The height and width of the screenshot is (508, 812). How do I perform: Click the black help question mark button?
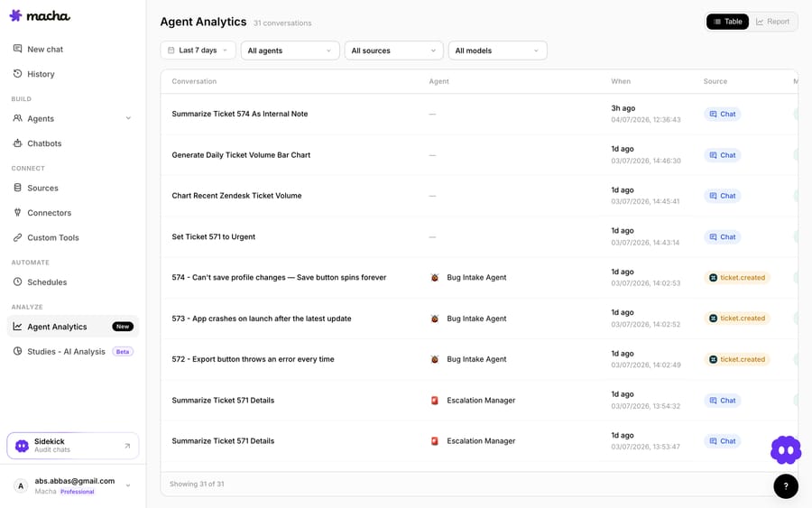(786, 486)
